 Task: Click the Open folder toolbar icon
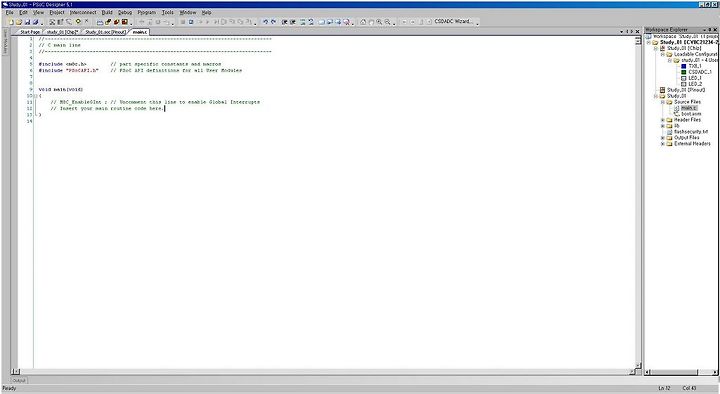click(x=19, y=22)
